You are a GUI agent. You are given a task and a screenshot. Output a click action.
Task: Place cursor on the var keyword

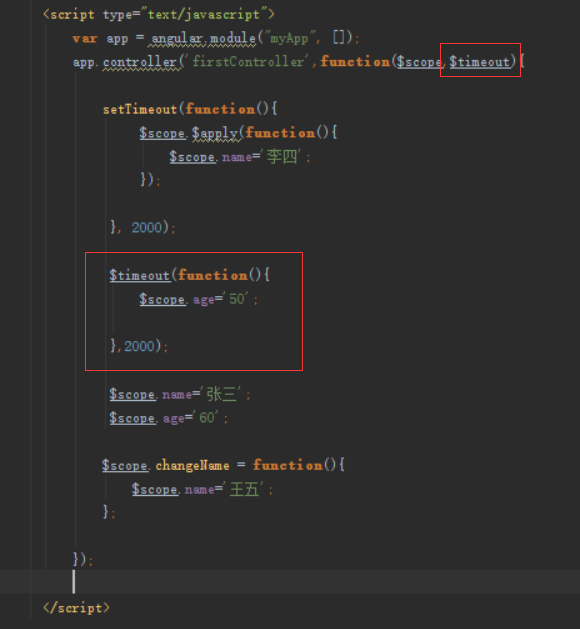pos(85,39)
